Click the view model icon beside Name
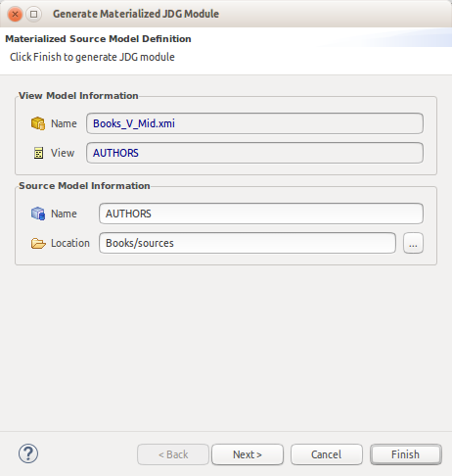This screenshot has height=476, width=452. (38, 123)
